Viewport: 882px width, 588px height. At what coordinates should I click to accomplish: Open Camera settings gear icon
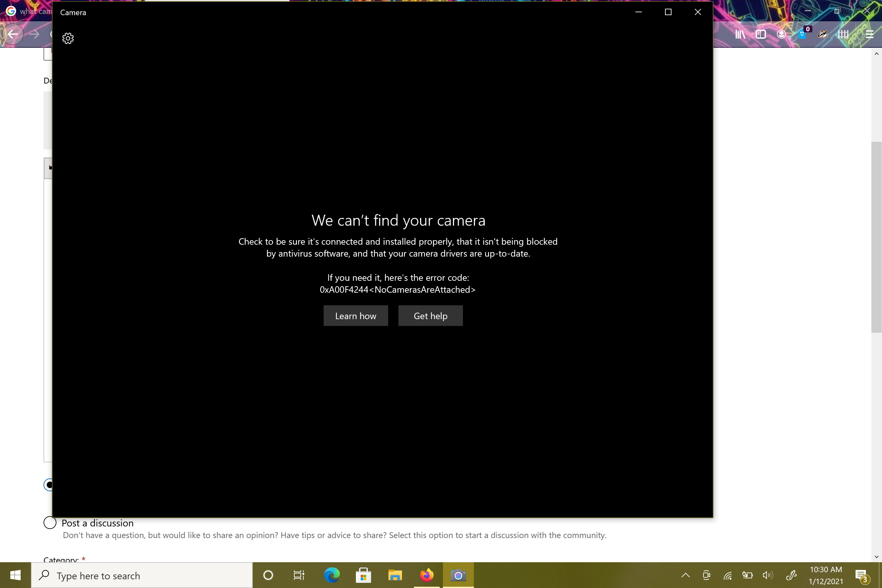click(x=68, y=38)
